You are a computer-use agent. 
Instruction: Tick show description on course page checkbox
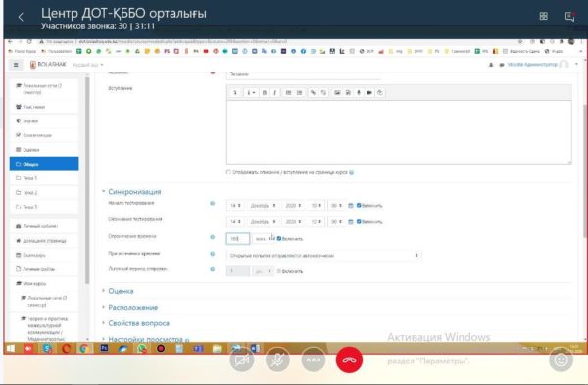(228, 172)
